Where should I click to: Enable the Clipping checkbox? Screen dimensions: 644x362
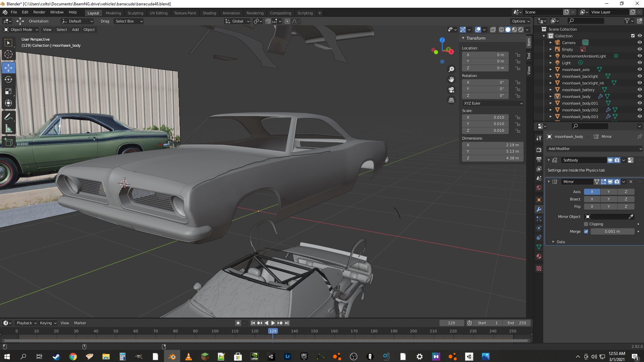pyautogui.click(x=586, y=224)
